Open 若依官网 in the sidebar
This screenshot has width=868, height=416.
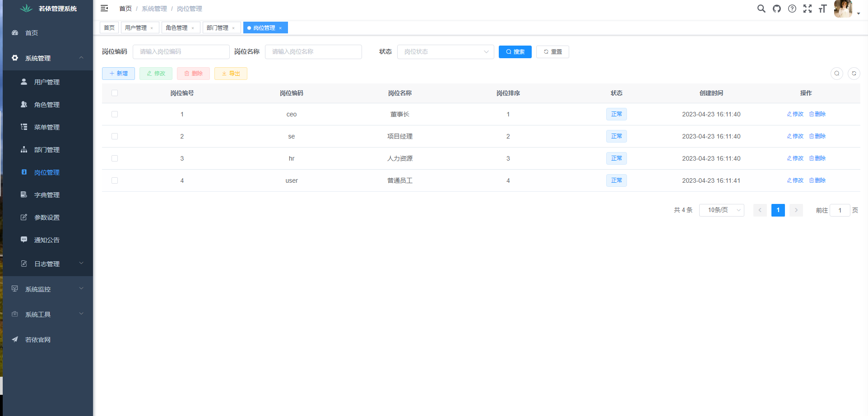coord(47,340)
